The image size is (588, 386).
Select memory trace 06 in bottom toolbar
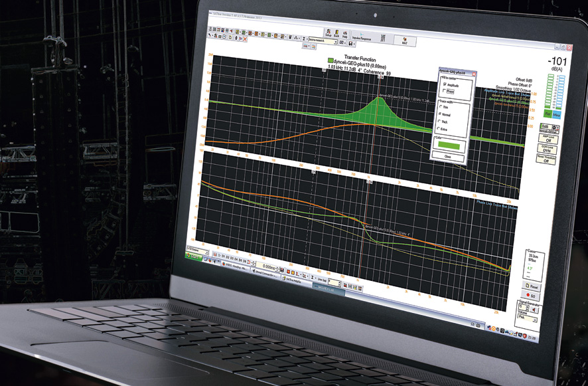(x=244, y=261)
